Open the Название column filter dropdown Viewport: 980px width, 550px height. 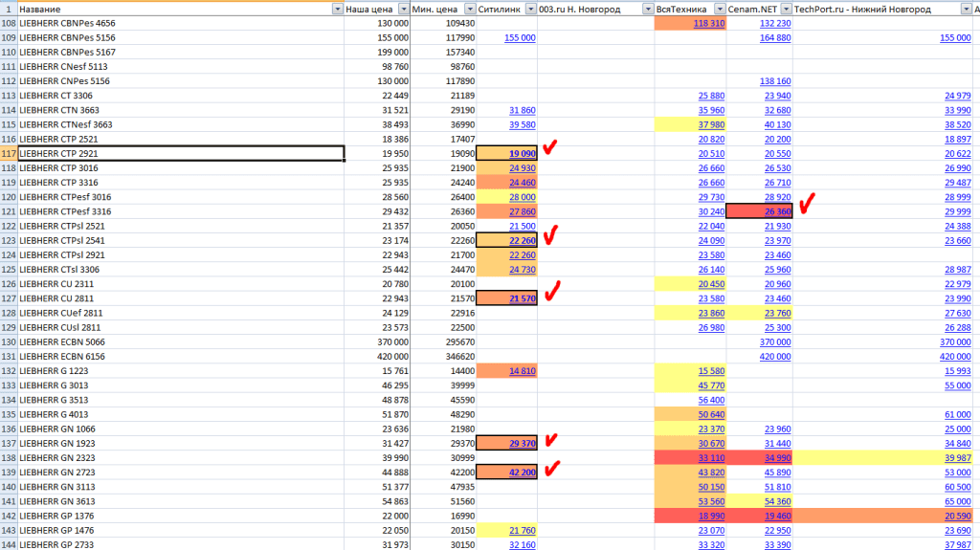point(338,9)
